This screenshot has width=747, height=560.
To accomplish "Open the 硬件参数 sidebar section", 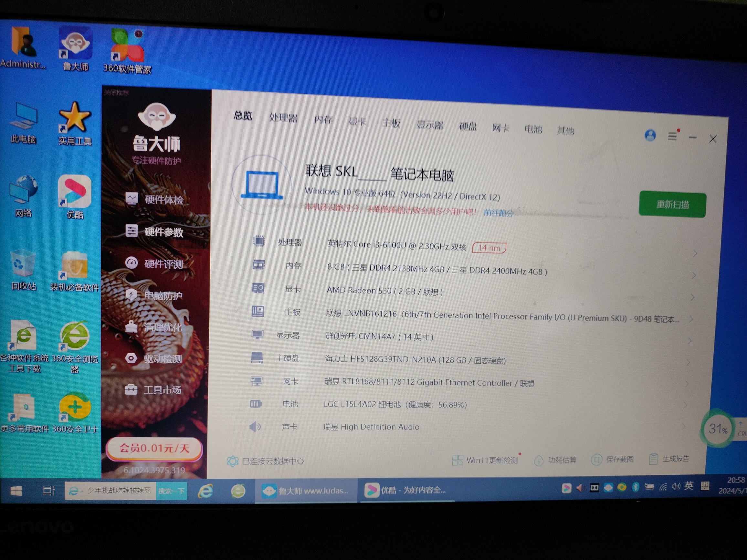I will (154, 232).
